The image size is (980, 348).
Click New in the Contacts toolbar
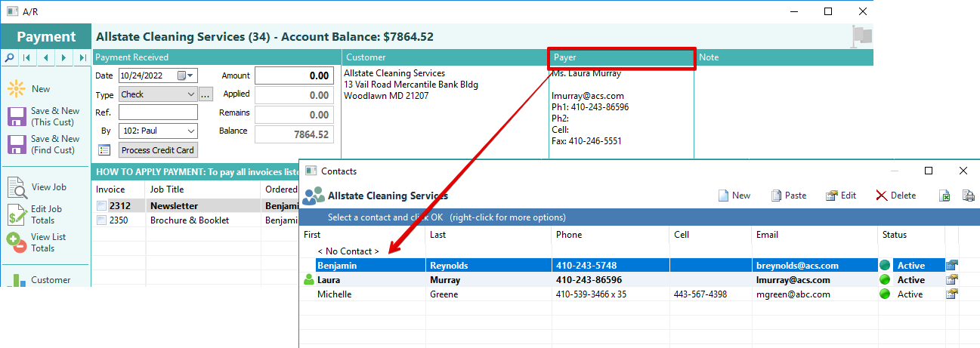[734, 196]
